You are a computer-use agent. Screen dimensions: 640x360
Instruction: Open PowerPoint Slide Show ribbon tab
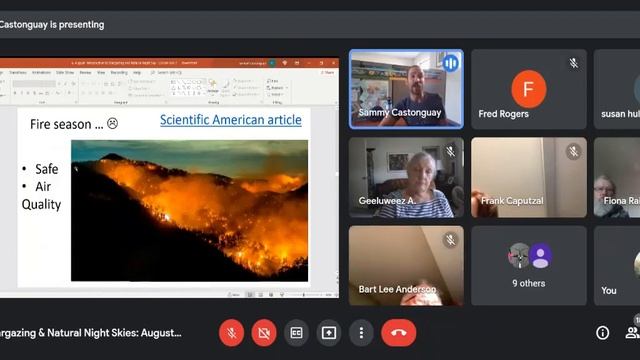(65, 72)
